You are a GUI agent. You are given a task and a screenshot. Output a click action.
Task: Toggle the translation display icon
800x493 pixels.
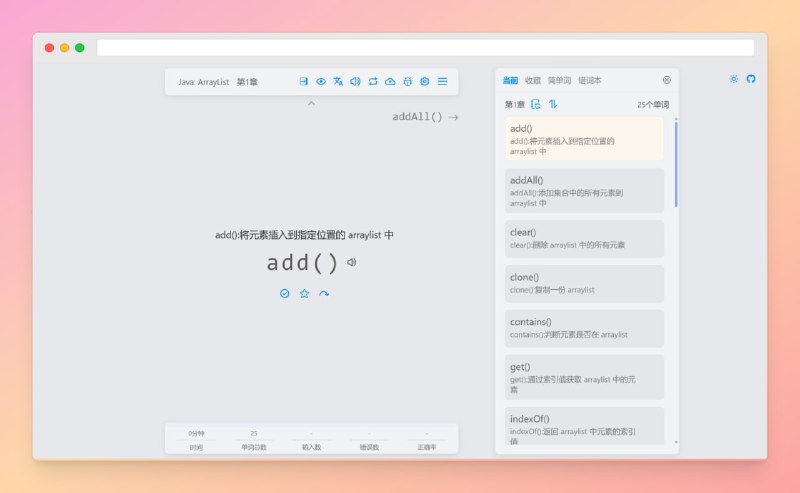pos(338,81)
